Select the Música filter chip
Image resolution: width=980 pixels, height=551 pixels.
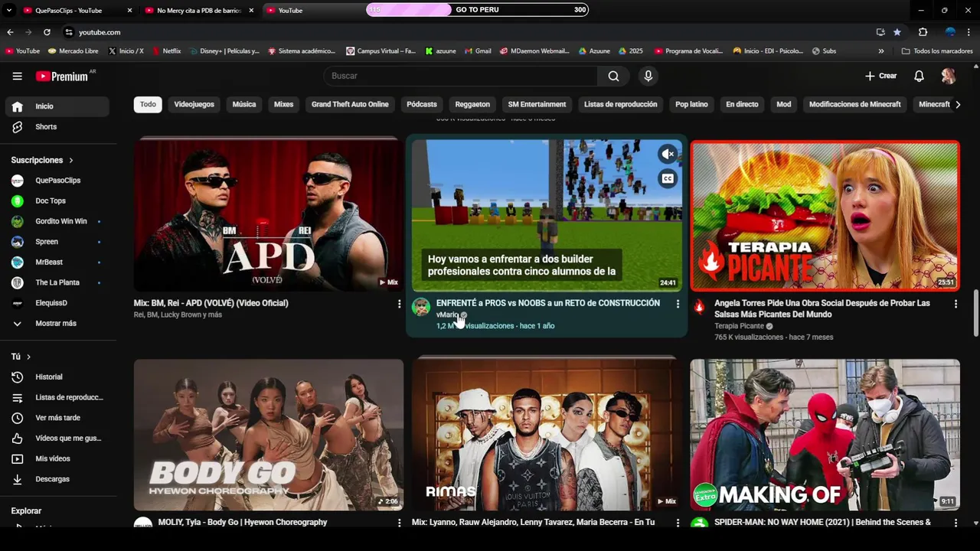244,104
